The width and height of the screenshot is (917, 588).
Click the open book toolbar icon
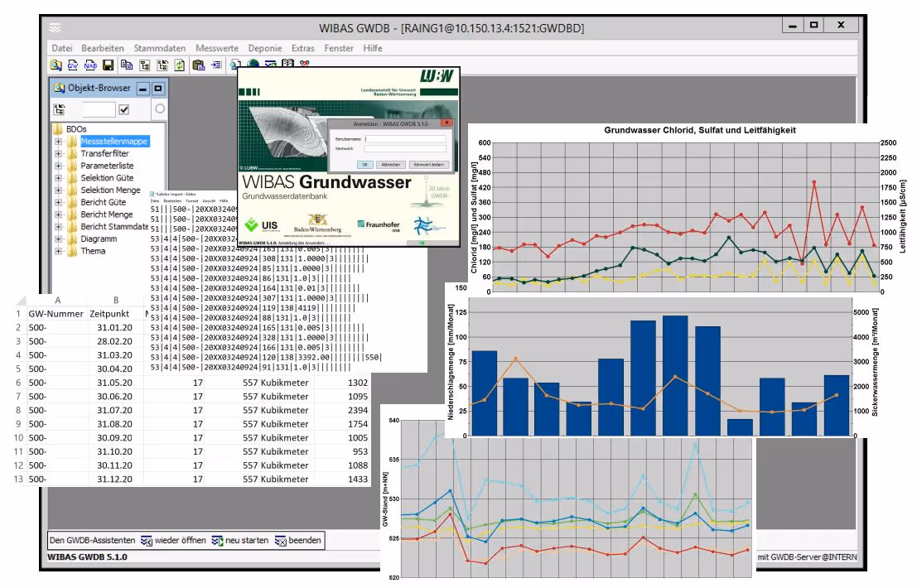287,63
